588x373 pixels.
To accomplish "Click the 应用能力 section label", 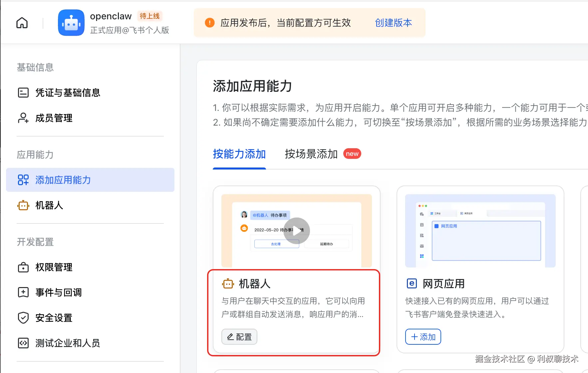I will (x=35, y=155).
